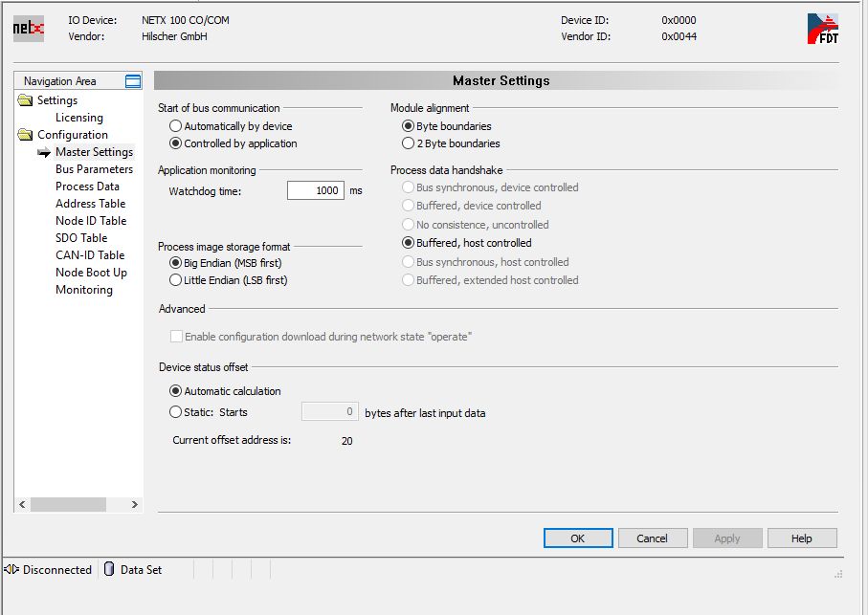Screen dimensions: 868x615
Task: Open Help for Master Settings
Action: pos(801,538)
